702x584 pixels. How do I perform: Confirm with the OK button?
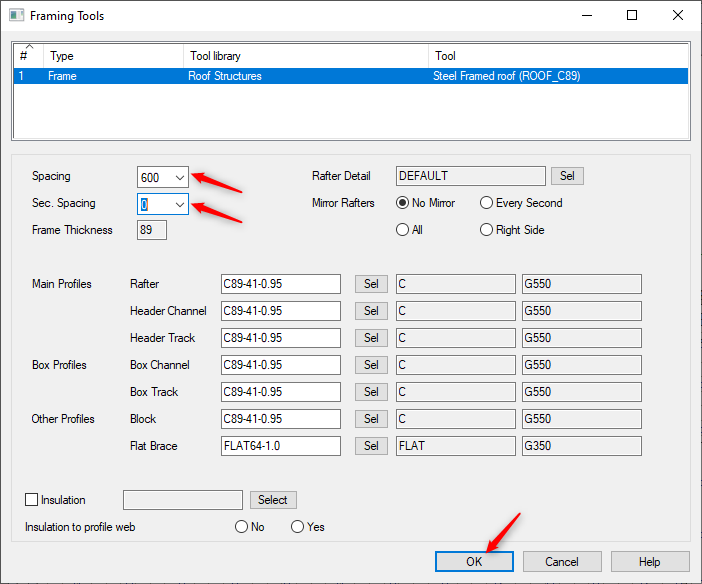(474, 562)
